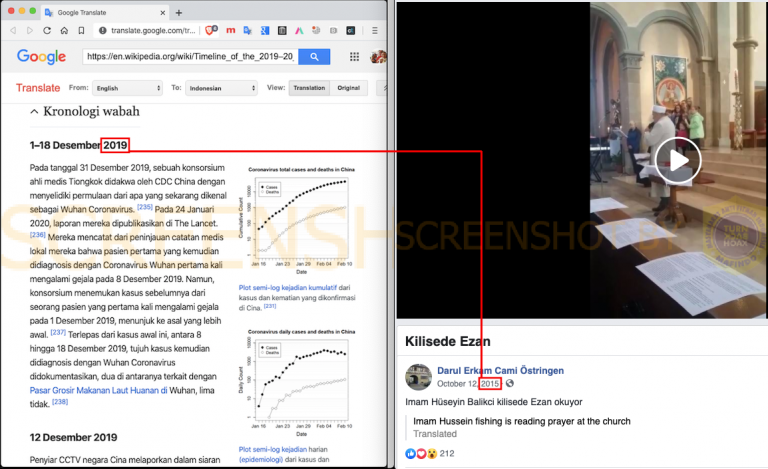Close the Google Translate tab
Screen dimensions: 768x469
coord(163,13)
